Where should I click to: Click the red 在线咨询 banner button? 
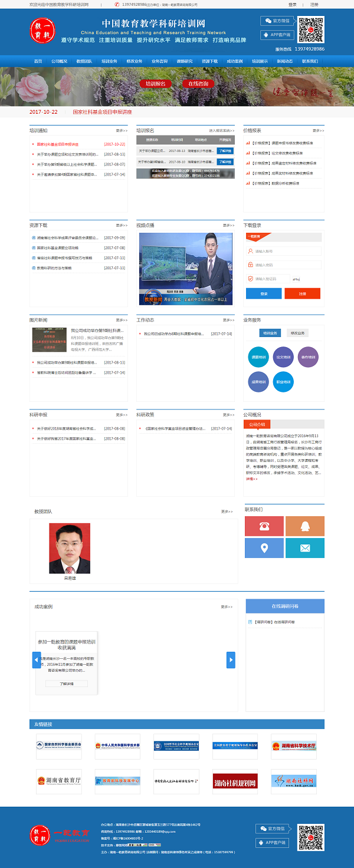[198, 84]
